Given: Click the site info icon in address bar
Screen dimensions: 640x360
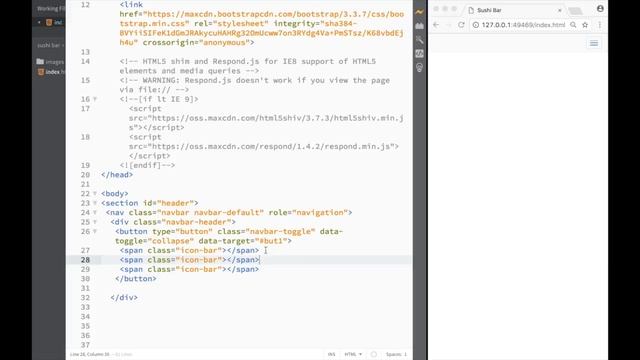Looking at the screenshot, I should click(x=476, y=25).
